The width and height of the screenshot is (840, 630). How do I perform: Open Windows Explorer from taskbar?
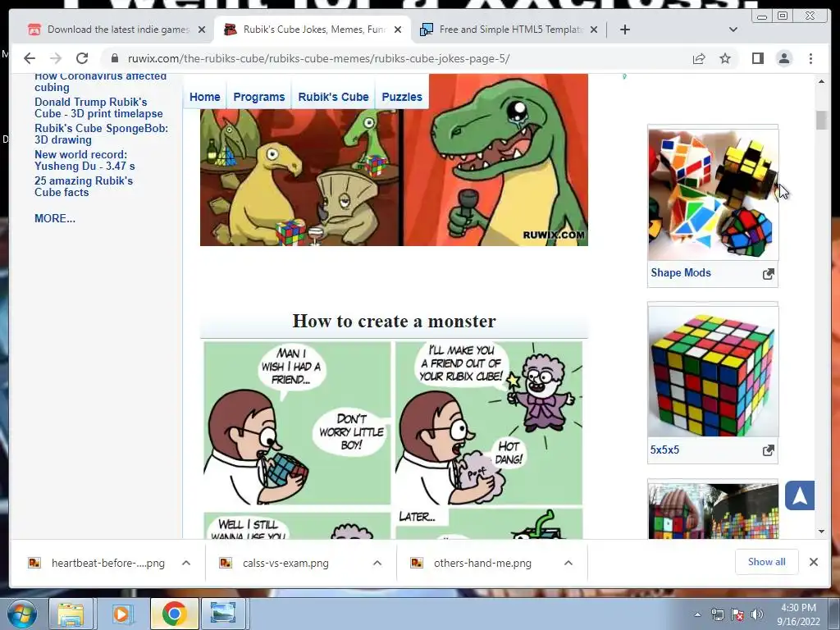(x=71, y=614)
